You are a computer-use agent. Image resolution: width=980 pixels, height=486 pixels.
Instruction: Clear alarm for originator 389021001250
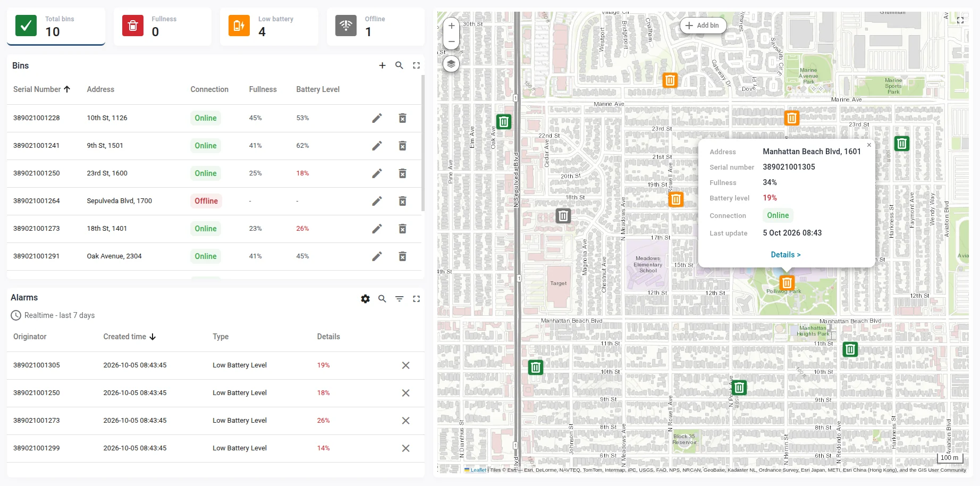[x=405, y=393]
